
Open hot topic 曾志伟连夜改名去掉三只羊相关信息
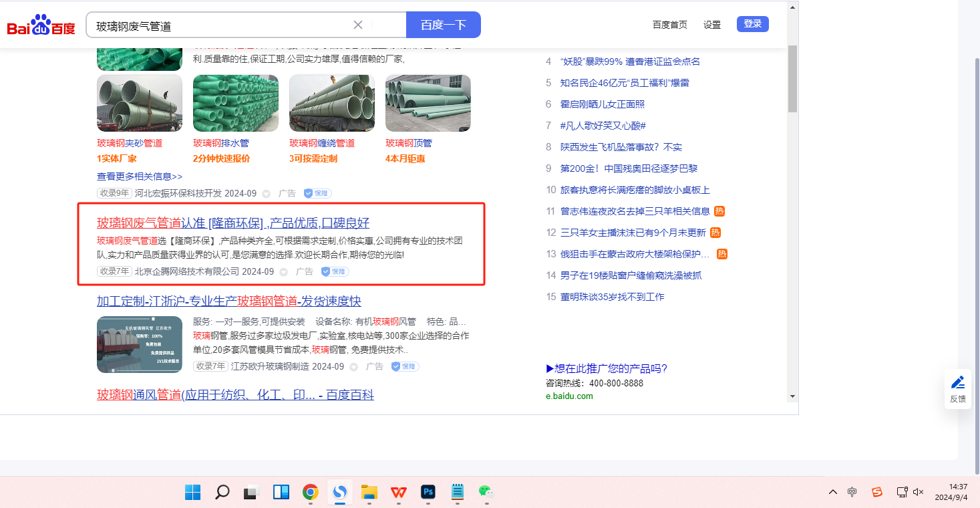(x=635, y=211)
